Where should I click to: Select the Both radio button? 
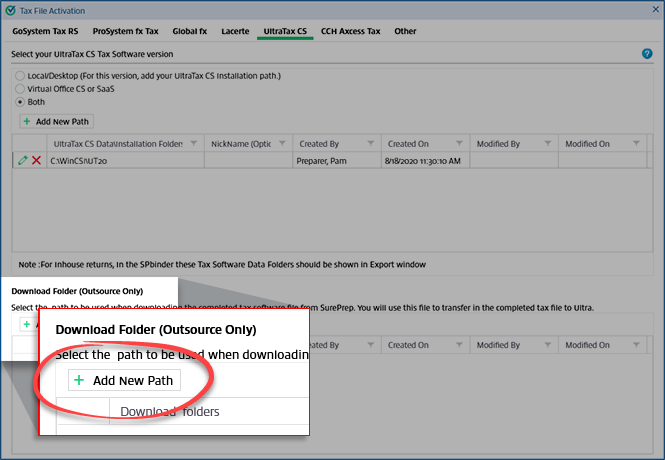20,102
